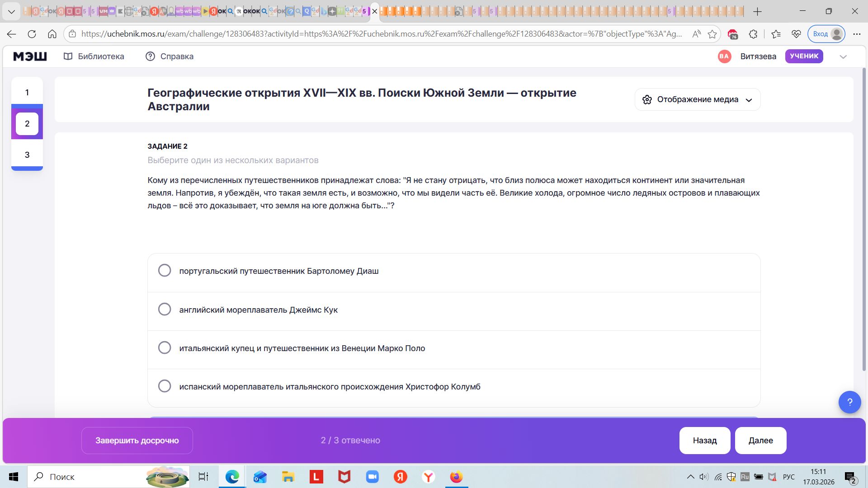The height and width of the screenshot is (488, 868).
Task: Pick the Марко Поло radio option
Action: coord(165,348)
